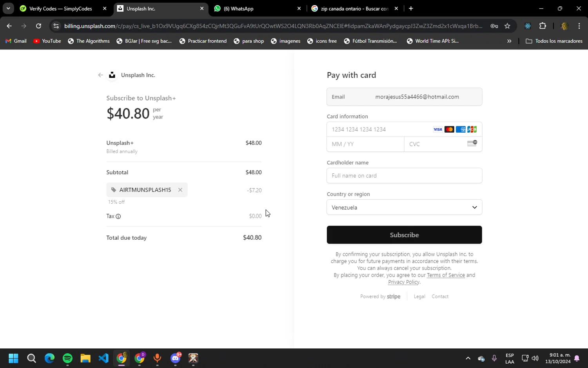Open the Country or region dropdown
This screenshot has width=588, height=368.
click(404, 207)
